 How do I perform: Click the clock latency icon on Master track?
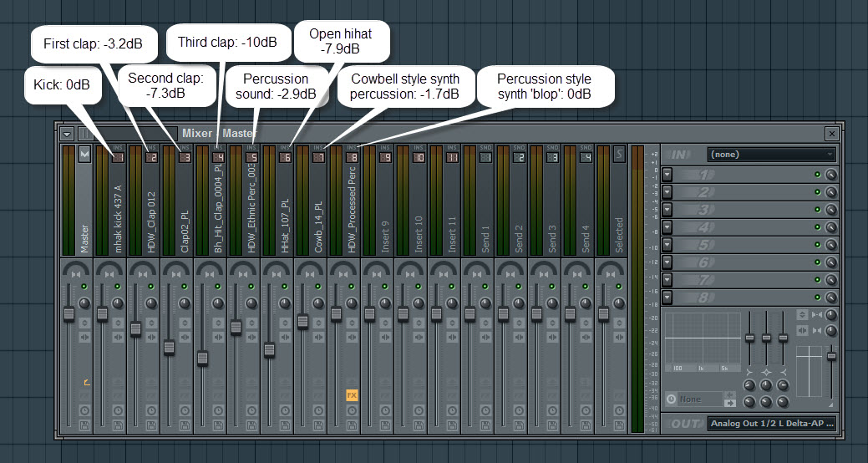point(84,410)
